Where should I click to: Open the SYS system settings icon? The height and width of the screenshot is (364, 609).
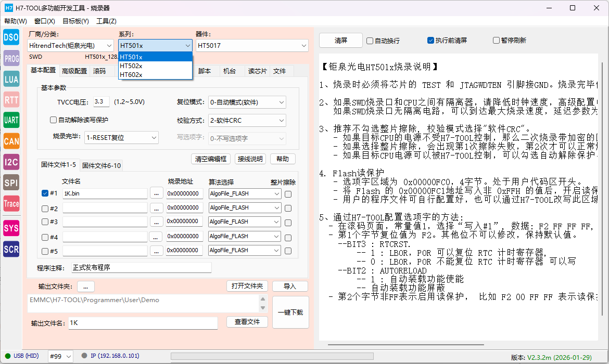click(11, 228)
